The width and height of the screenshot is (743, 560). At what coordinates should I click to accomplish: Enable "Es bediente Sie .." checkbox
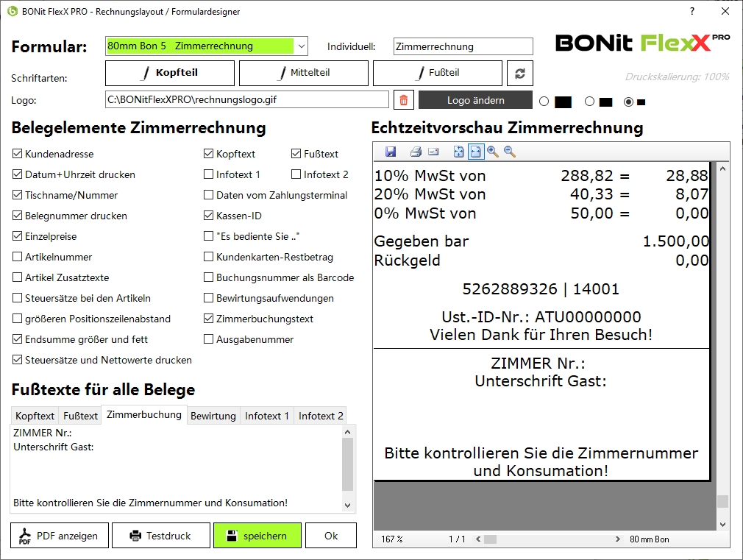(x=208, y=236)
